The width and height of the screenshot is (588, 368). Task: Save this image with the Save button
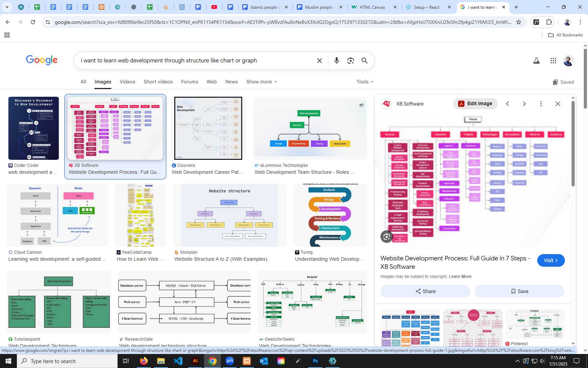(519, 291)
